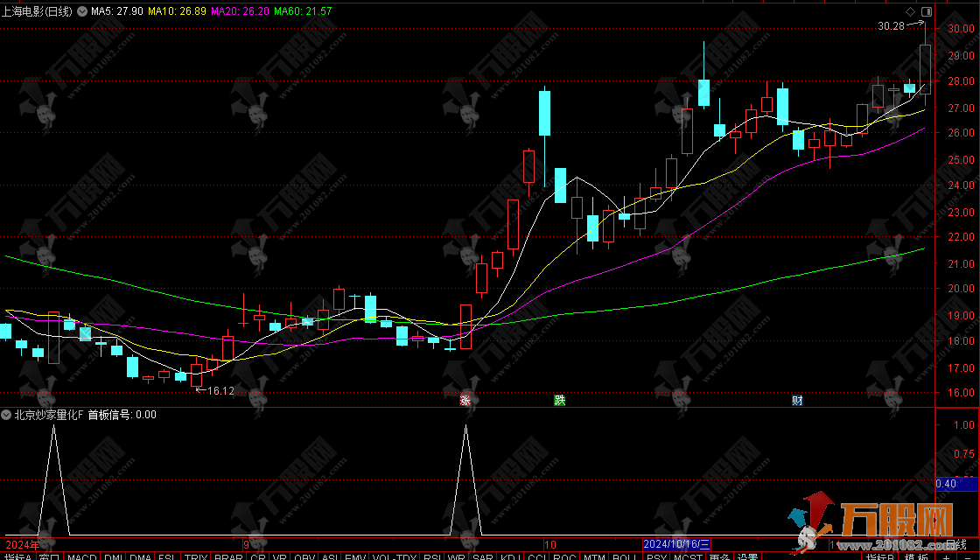Image resolution: width=980 pixels, height=560 pixels.
Task: Select the ROC indicator tab
Action: 564,556
